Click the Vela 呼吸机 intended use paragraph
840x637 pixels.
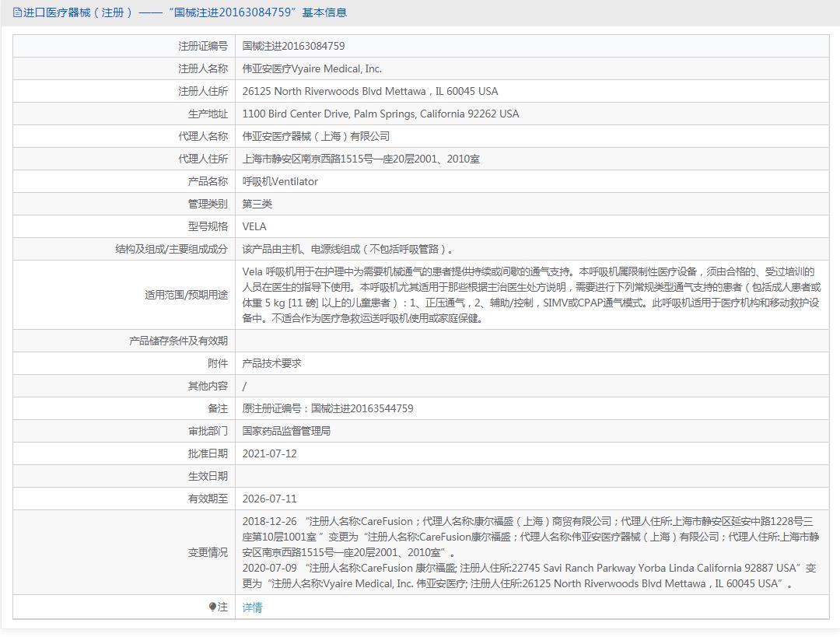[531, 295]
